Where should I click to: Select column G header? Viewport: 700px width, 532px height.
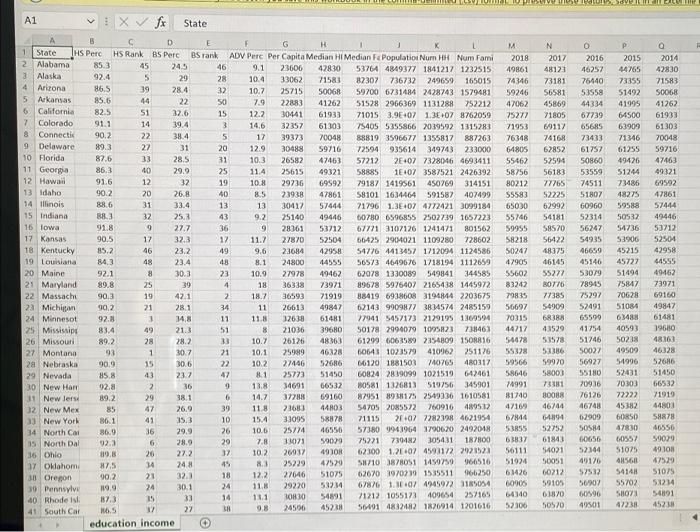click(x=285, y=44)
